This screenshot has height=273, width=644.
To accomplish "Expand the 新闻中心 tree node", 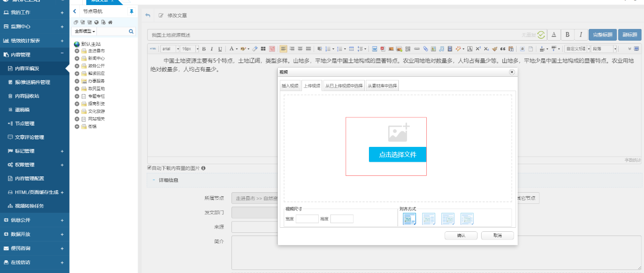I will click(x=77, y=58).
